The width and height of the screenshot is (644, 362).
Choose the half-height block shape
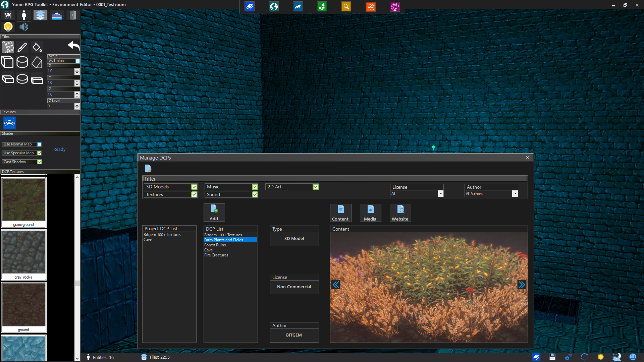(37, 80)
